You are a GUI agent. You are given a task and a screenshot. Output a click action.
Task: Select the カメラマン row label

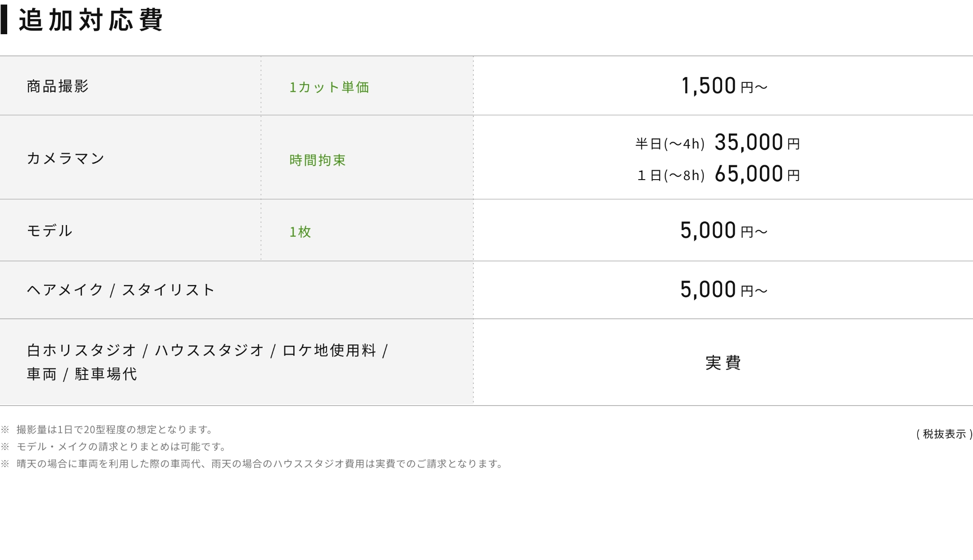(x=66, y=158)
